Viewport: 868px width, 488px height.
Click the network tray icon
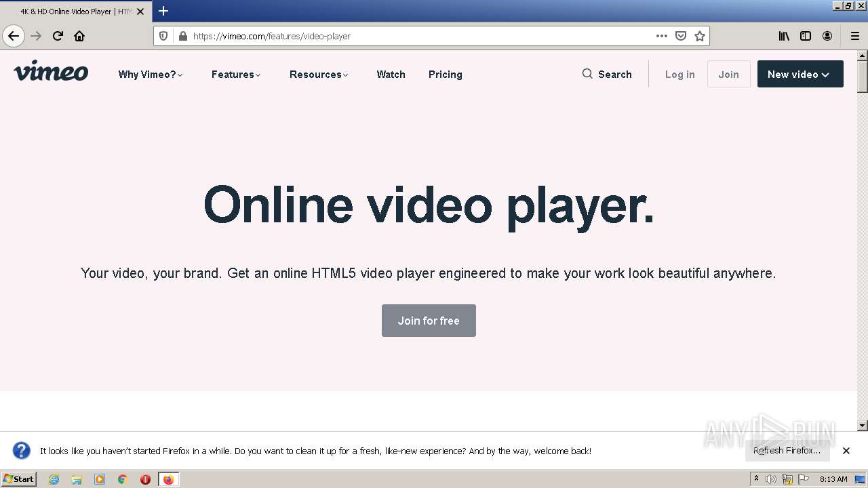(787, 479)
